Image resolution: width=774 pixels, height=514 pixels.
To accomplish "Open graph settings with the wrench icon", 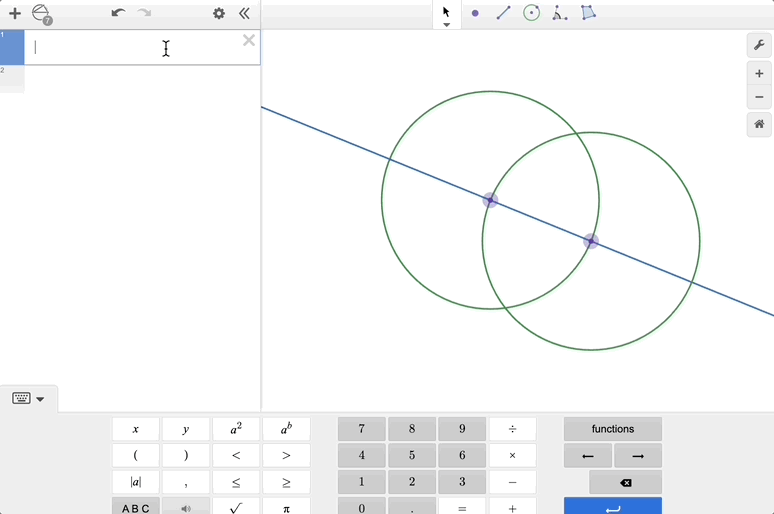I will coord(759,46).
